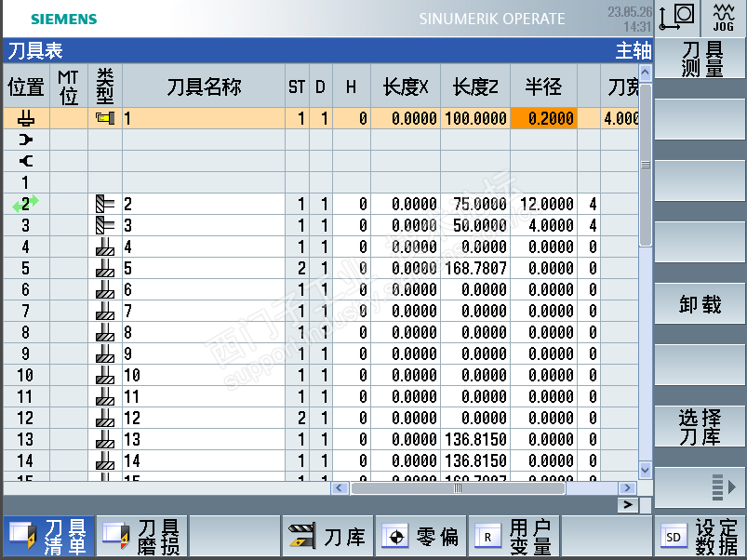The image size is (747, 560).
Task: Click the 长度X column header
Action: [x=406, y=87]
